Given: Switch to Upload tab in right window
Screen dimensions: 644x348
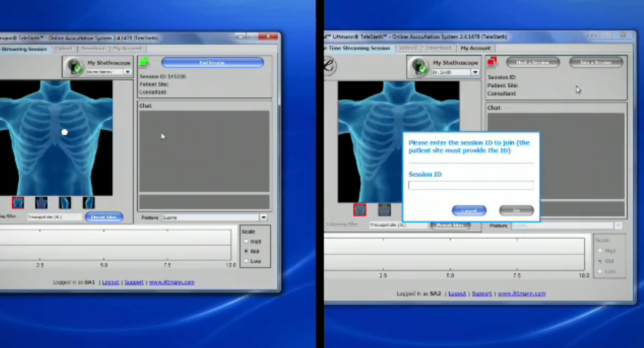Looking at the screenshot, I should pyautogui.click(x=408, y=48).
